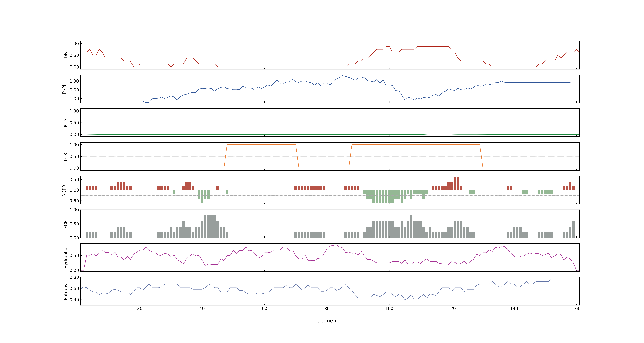The height and width of the screenshot is (343, 644).
Task: Click x-axis tick label 60
Action: coord(265,309)
